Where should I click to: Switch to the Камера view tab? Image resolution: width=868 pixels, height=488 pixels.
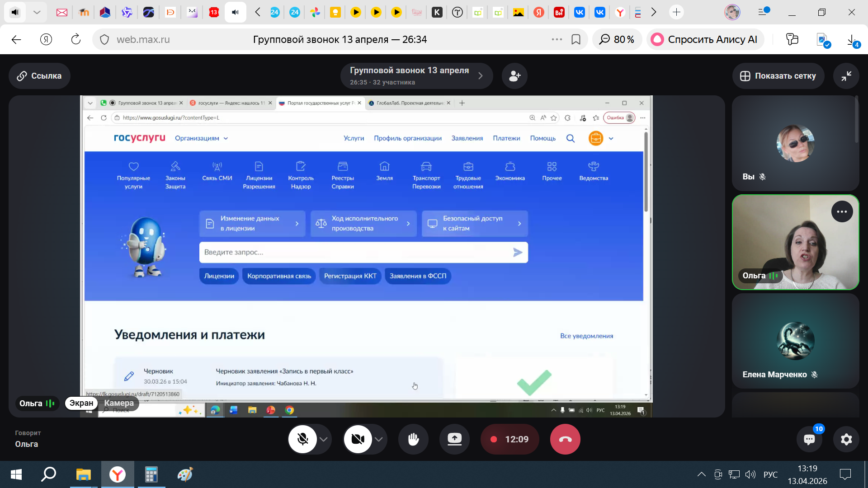click(x=119, y=403)
